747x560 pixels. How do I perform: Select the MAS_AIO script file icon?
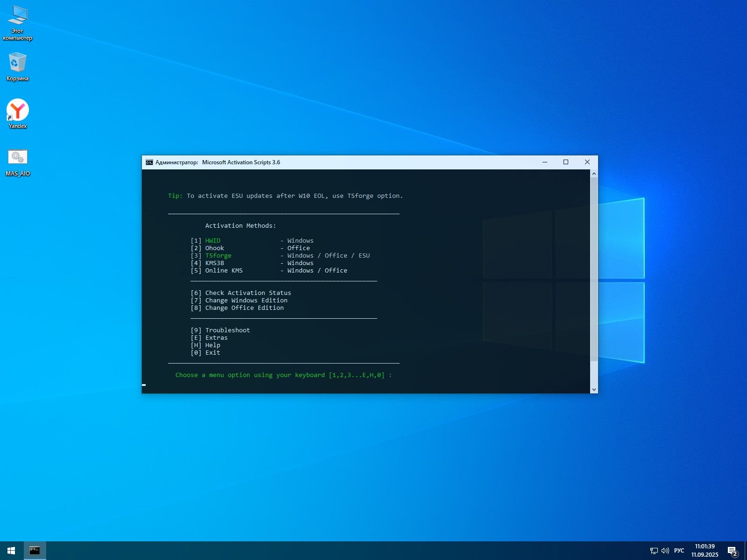[18, 162]
